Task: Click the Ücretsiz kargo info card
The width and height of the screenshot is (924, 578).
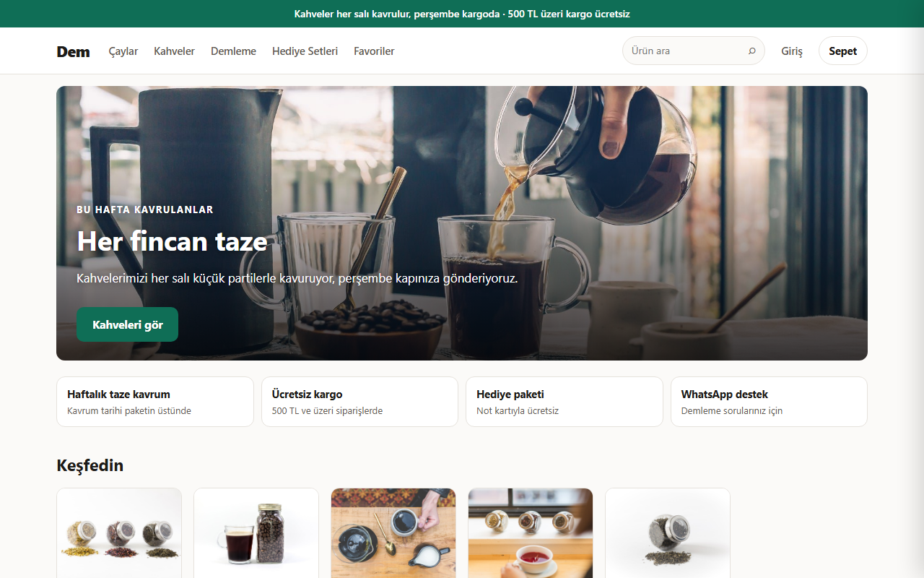Action: pos(359,402)
